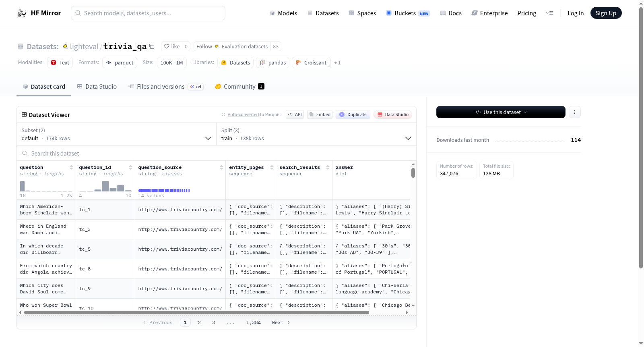Open Docs in the top navigation

pyautogui.click(x=451, y=13)
